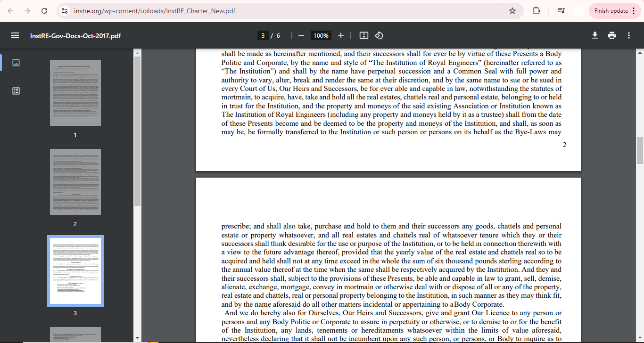Click the PDF title InstRE-Gov-Docs-Oct-2017.pdf

(x=75, y=35)
